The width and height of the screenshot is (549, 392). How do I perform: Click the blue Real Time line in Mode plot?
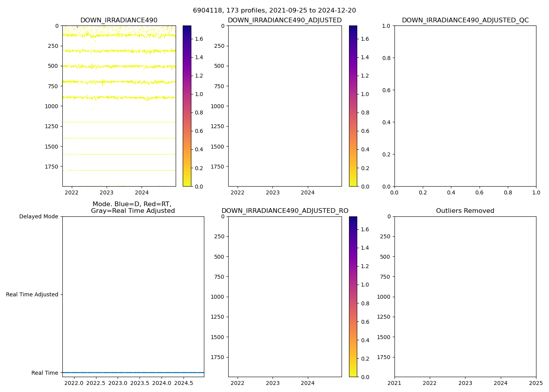pos(133,372)
